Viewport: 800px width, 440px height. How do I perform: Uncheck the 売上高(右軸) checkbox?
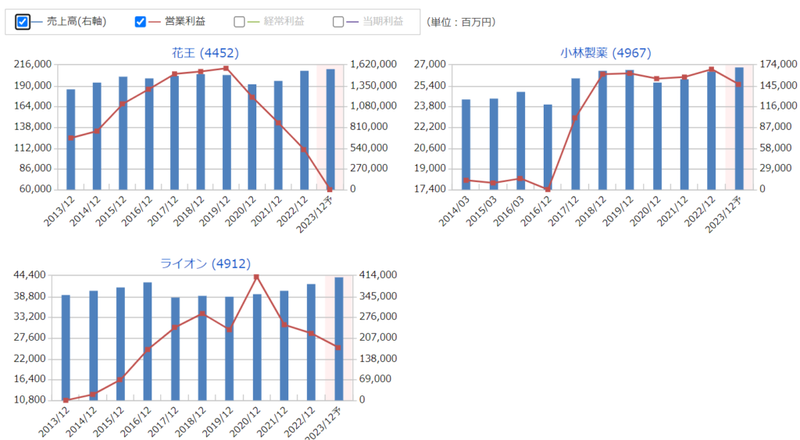[x=22, y=22]
